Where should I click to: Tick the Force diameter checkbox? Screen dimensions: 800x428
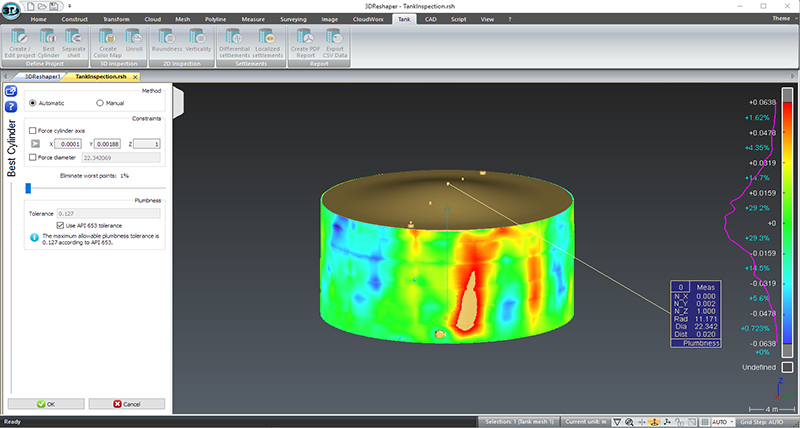32,157
